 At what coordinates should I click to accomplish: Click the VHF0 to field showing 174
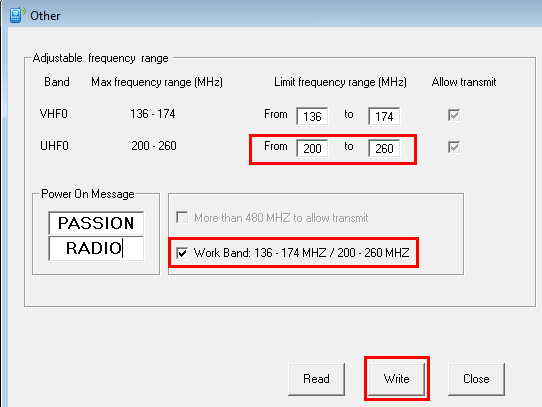384,116
